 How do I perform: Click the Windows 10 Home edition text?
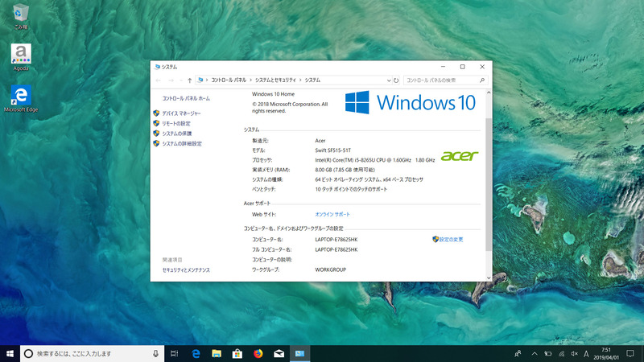(x=273, y=94)
